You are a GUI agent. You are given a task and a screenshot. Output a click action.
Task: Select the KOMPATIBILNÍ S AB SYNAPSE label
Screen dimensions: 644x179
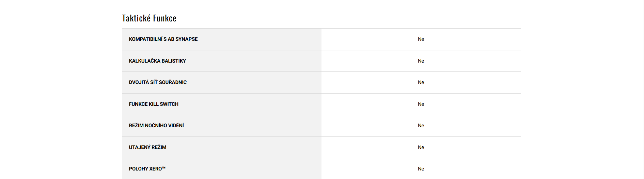[x=163, y=39]
